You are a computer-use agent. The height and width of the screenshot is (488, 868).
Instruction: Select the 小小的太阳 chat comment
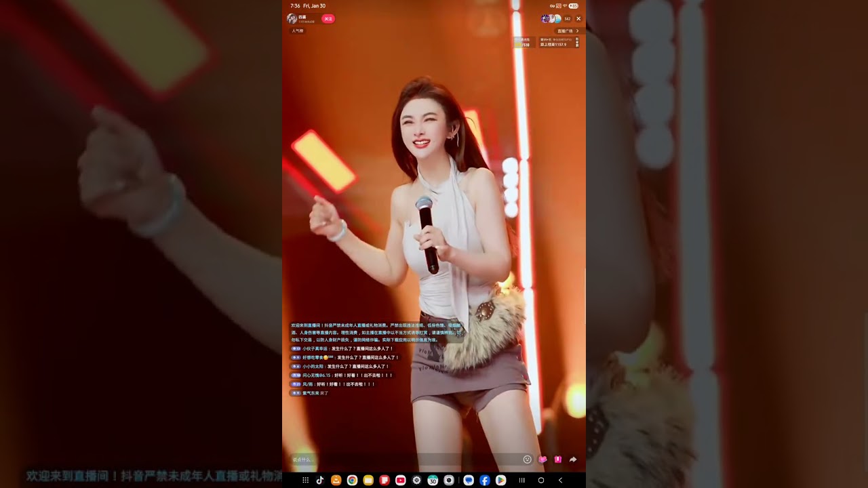pyautogui.click(x=340, y=366)
